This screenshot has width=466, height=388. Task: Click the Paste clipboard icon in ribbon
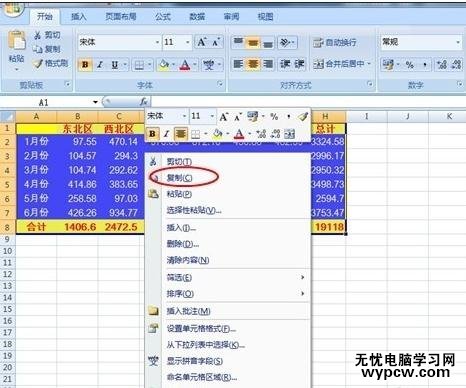click(x=17, y=41)
